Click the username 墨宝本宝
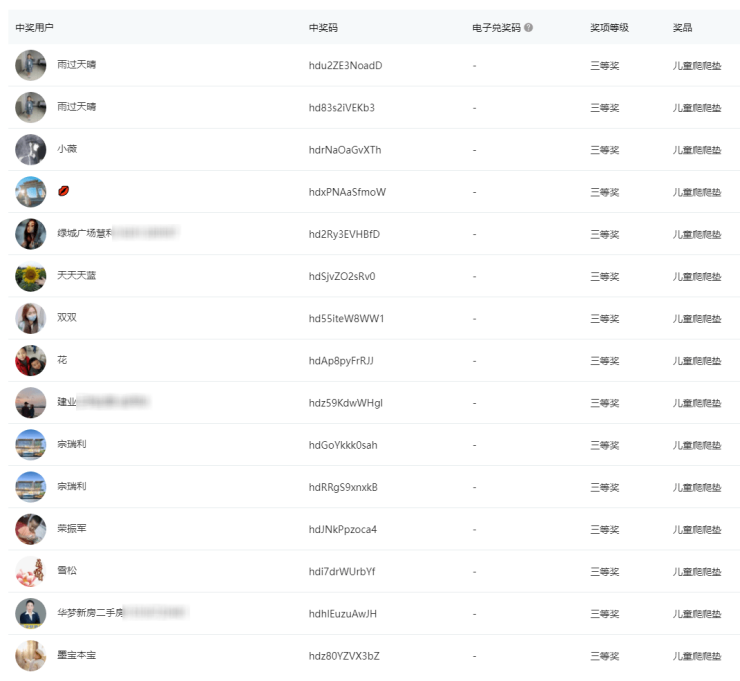This screenshot has width=740, height=681. coord(76,655)
